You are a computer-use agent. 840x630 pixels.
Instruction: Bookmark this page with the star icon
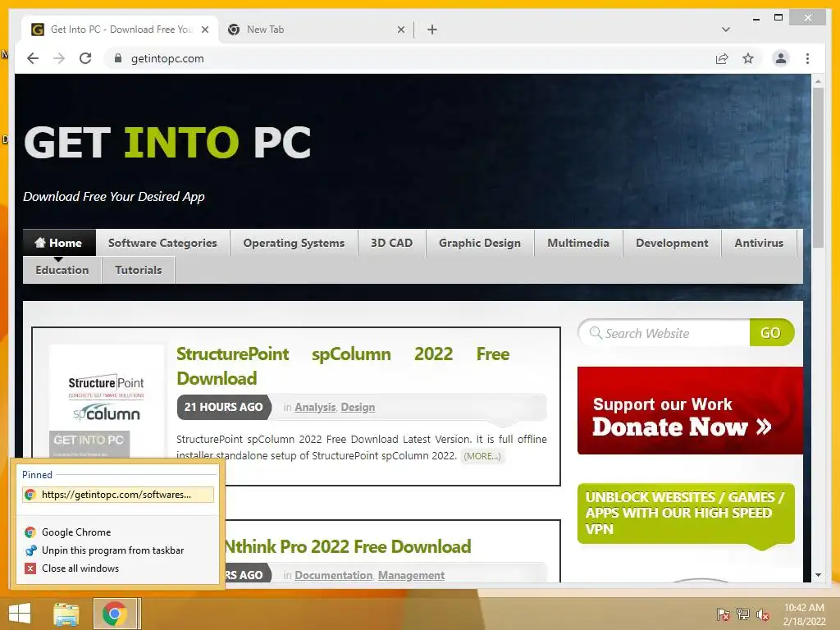[x=748, y=58]
